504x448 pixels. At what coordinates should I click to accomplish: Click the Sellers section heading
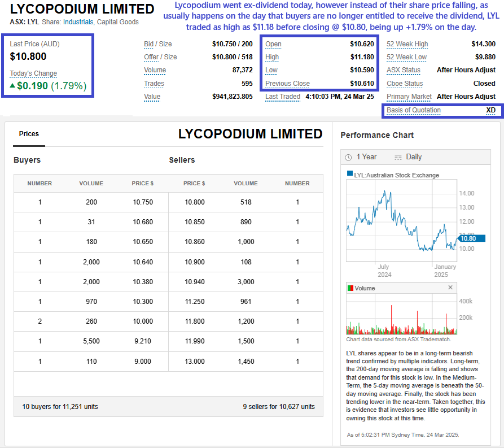click(x=182, y=160)
